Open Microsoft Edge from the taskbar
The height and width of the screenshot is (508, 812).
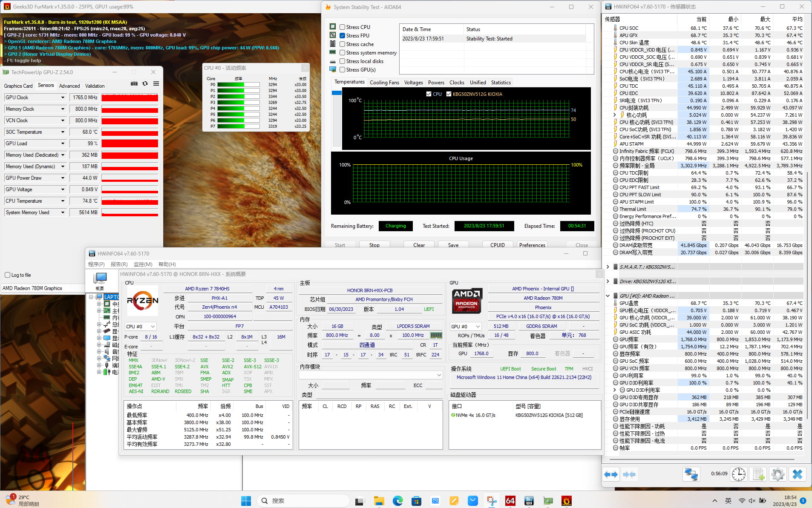point(397,501)
